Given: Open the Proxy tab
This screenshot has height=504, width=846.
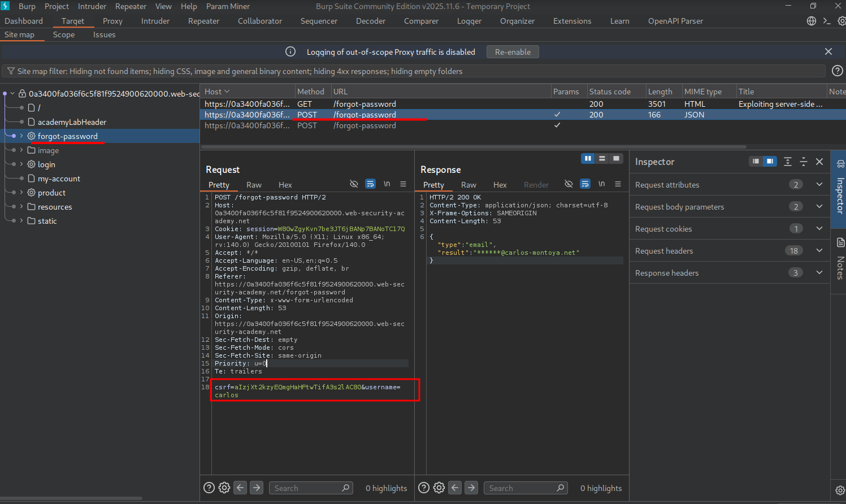Looking at the screenshot, I should (112, 21).
